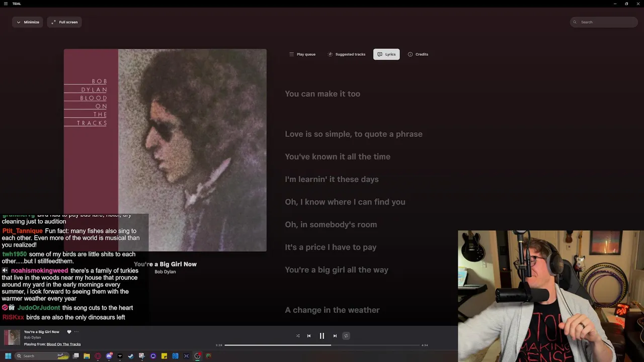Click lyric "It's a price I have to pay"
Screen dimensions: 644x362
pos(331,247)
